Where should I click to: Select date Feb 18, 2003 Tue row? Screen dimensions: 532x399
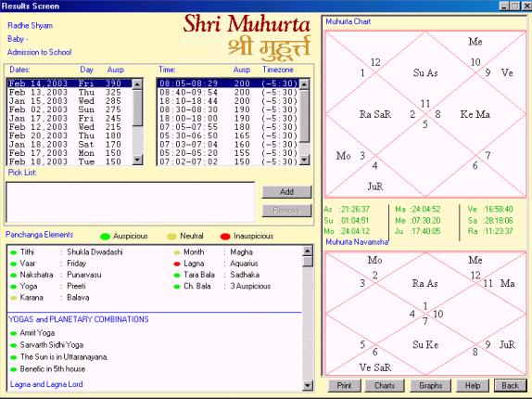(x=70, y=161)
